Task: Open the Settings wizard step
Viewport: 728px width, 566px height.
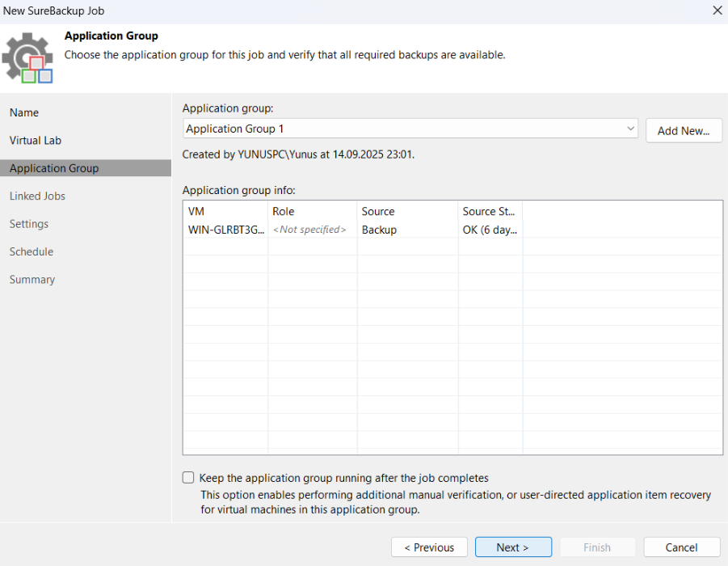Action: click(x=29, y=224)
